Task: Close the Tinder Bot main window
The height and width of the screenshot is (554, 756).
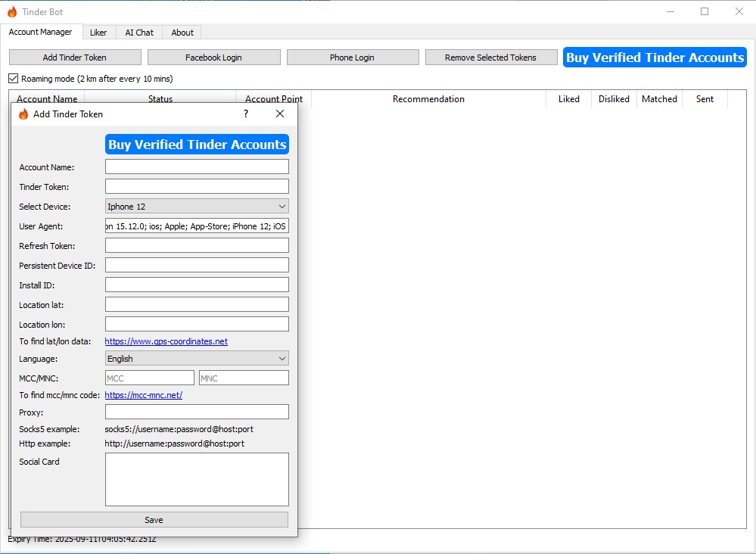Action: (739, 11)
